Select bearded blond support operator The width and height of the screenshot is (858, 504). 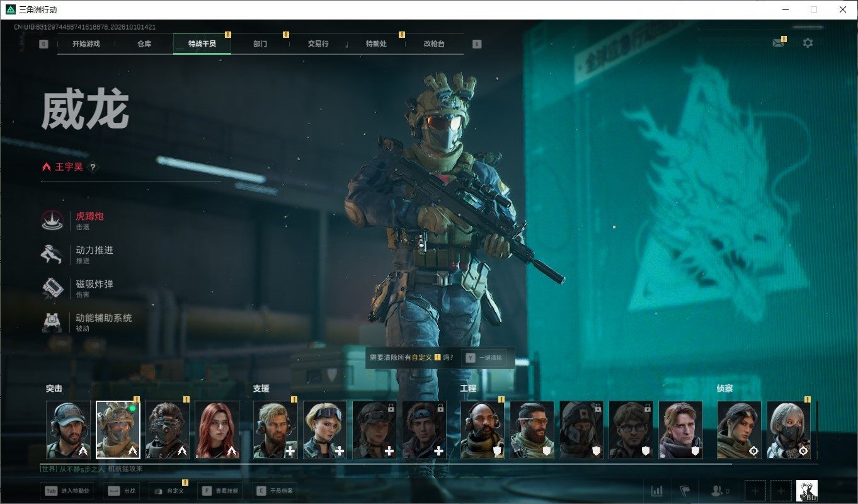[275, 430]
